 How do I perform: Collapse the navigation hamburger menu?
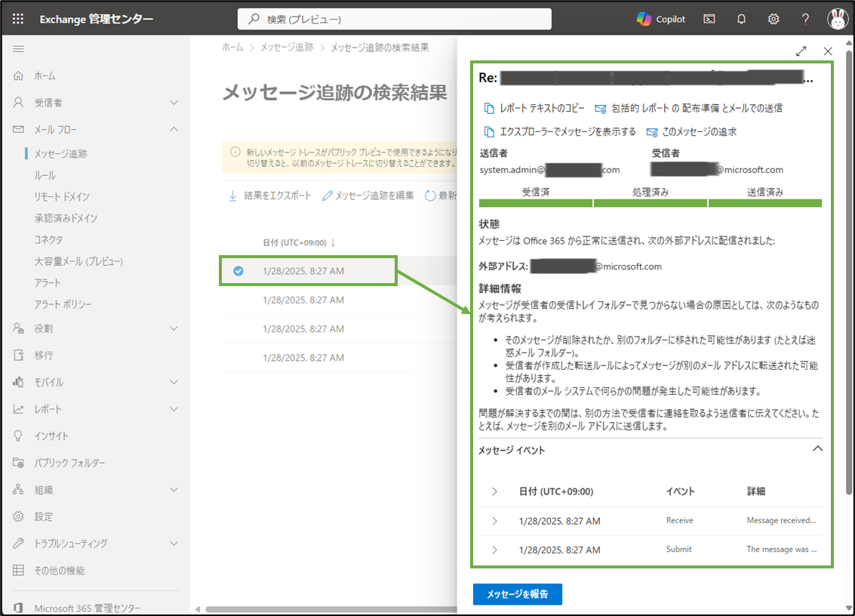coord(18,49)
